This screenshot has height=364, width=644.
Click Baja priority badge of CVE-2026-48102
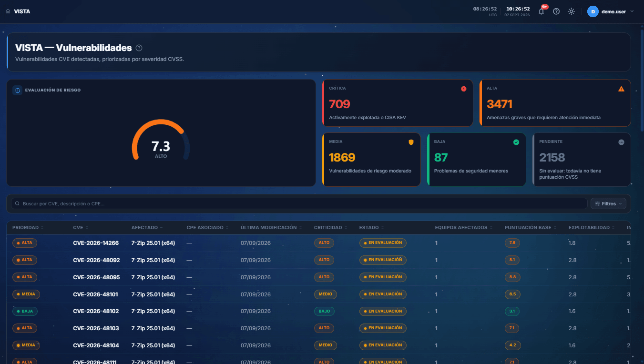25,311
